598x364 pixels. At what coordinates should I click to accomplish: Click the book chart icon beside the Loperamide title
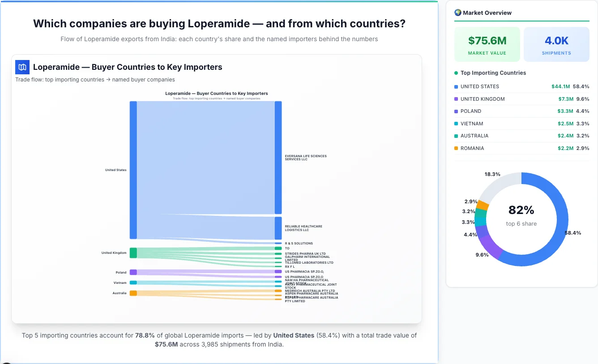[22, 67]
